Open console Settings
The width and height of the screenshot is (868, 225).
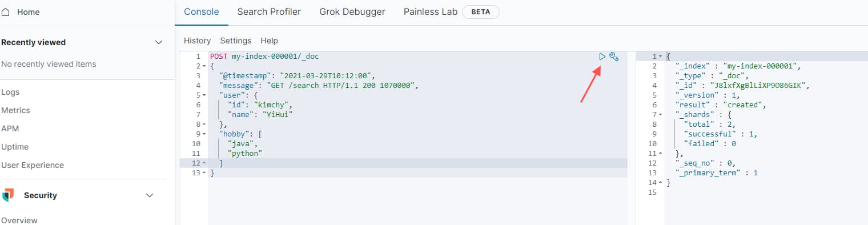[235, 41]
